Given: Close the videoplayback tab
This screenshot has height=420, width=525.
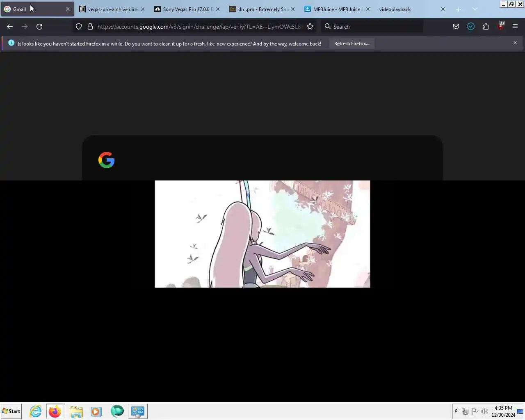Looking at the screenshot, I should click(443, 9).
